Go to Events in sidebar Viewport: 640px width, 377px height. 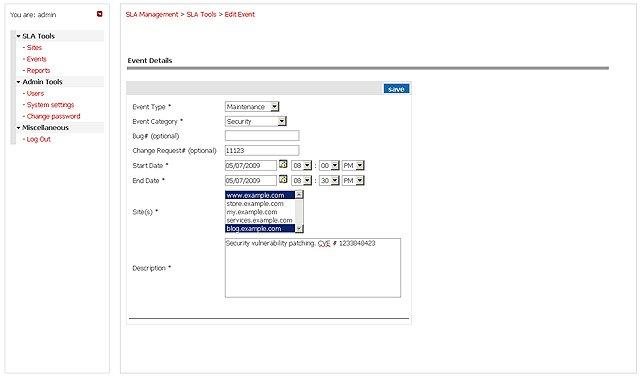click(x=36, y=59)
